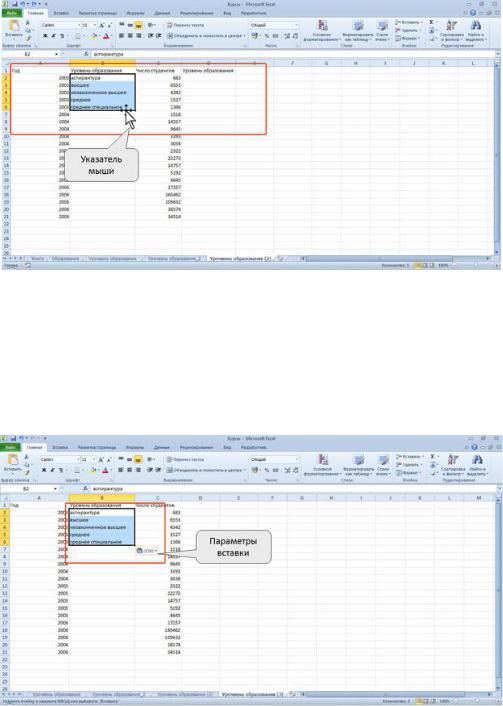Image resolution: width=503 pixels, height=706 pixels.
Task: Open Name Box dropdown arrow in upper window
Action: (56, 54)
